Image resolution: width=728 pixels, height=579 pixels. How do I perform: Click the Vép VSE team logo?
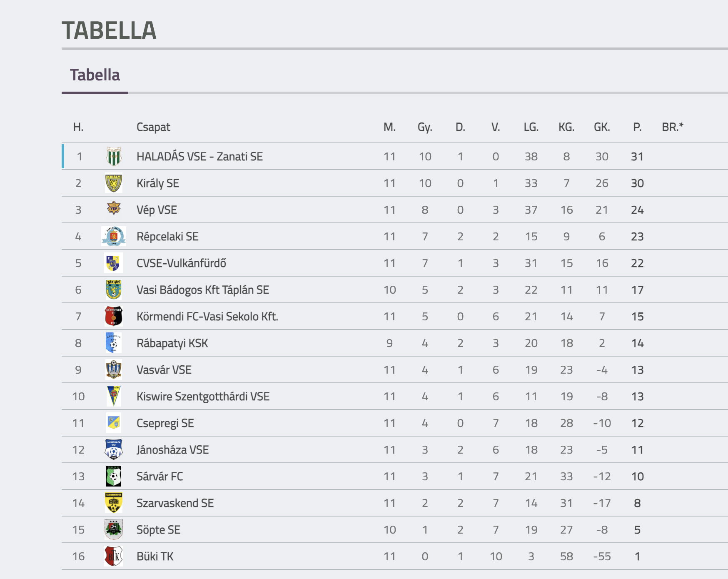(114, 208)
